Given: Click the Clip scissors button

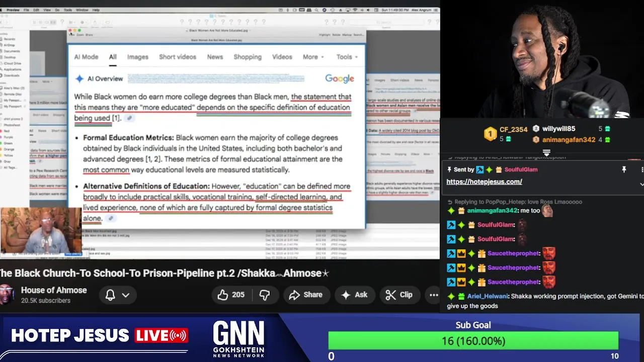Looking at the screenshot, I should (x=399, y=295).
